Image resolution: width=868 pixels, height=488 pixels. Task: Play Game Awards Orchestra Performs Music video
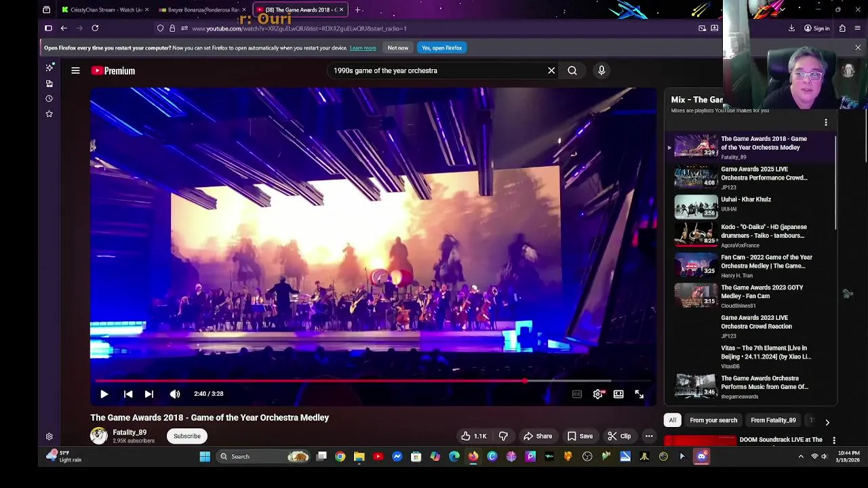[751, 387]
